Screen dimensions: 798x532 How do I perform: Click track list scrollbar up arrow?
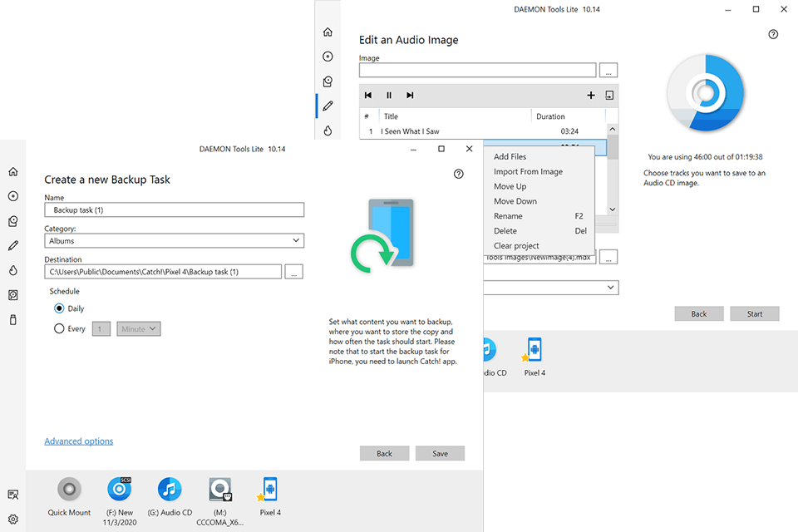pos(613,130)
